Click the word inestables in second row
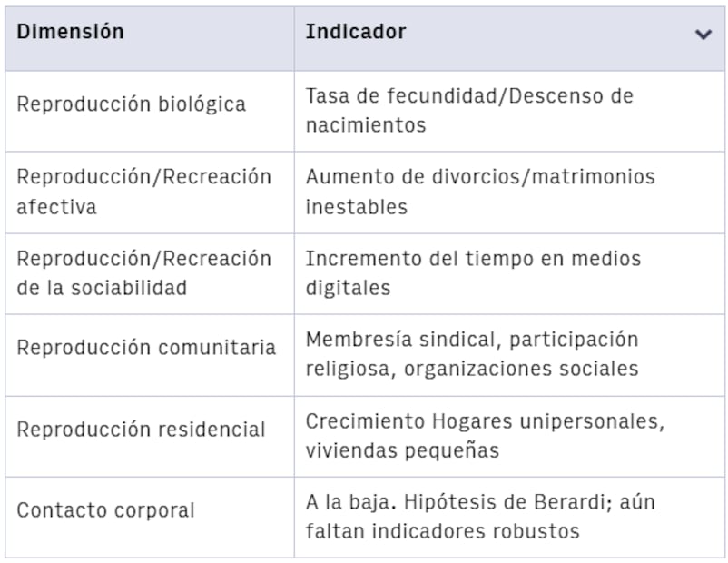The width and height of the screenshot is (728, 563). pos(357,207)
